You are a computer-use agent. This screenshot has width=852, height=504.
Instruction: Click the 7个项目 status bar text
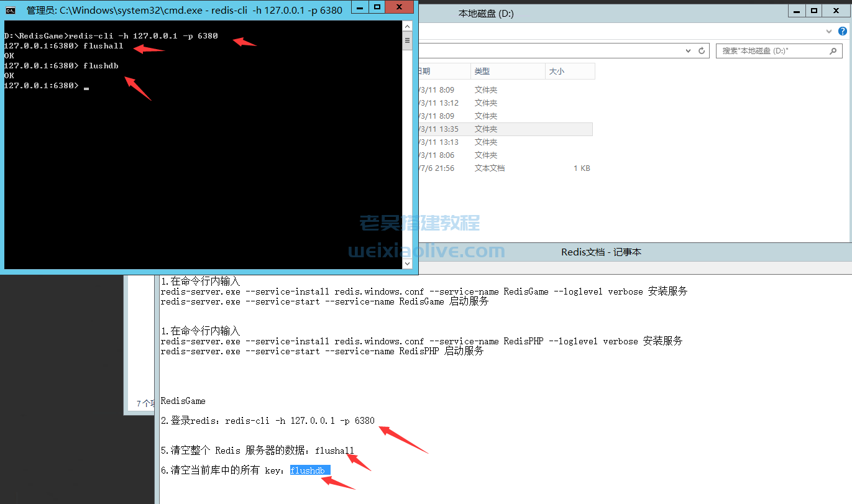pyautogui.click(x=144, y=403)
